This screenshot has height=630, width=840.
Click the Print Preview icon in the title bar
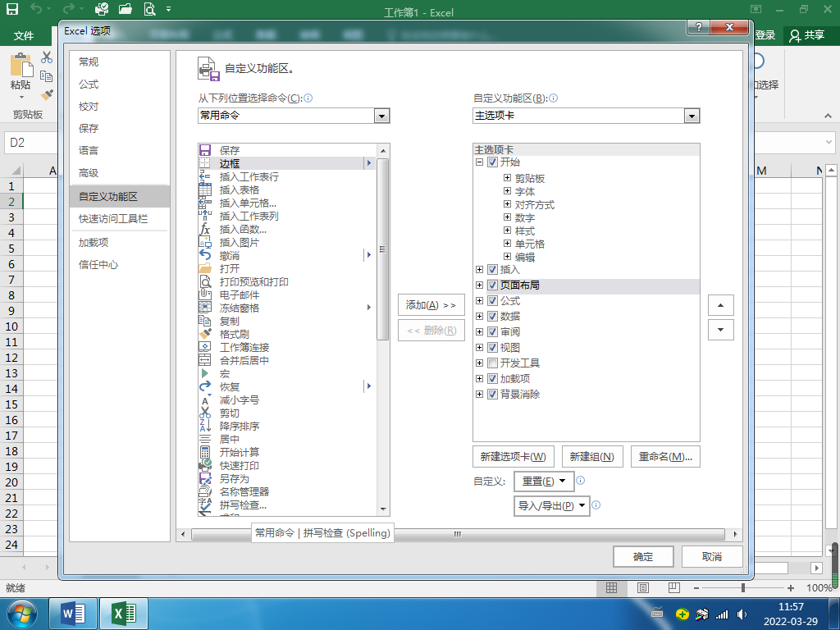pos(149,9)
